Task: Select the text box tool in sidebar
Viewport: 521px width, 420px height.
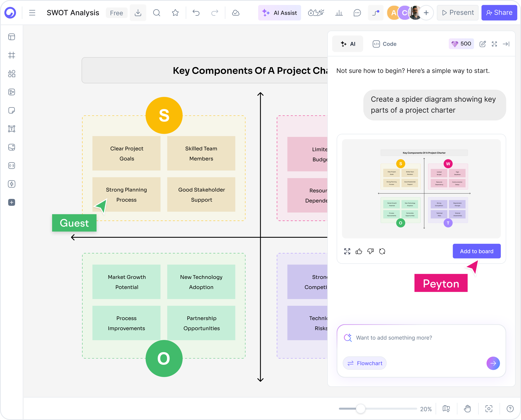Action: coord(12,129)
